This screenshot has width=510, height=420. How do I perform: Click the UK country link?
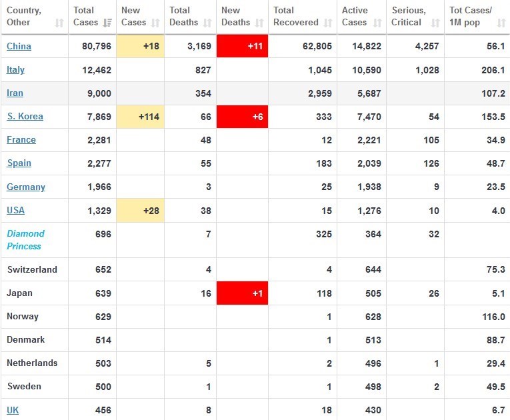coord(13,410)
